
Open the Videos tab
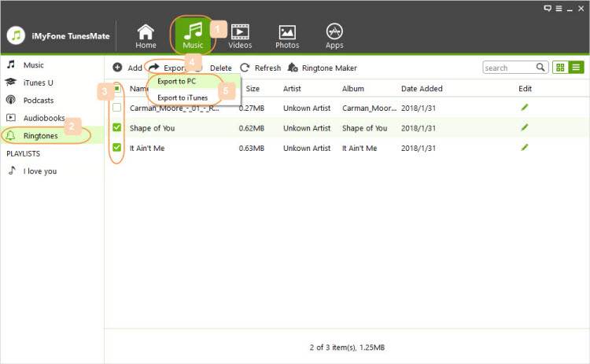tap(240, 36)
